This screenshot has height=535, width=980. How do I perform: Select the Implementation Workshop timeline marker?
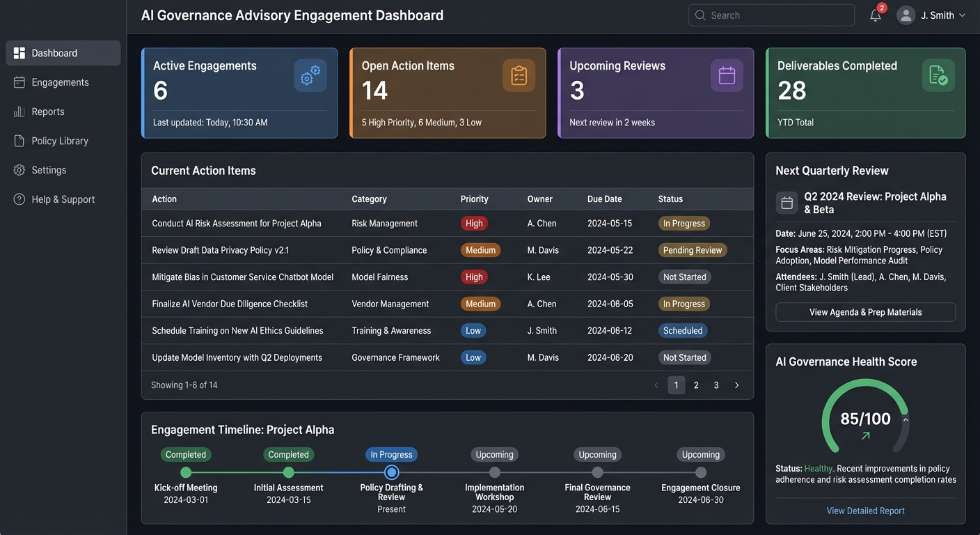pos(494,472)
